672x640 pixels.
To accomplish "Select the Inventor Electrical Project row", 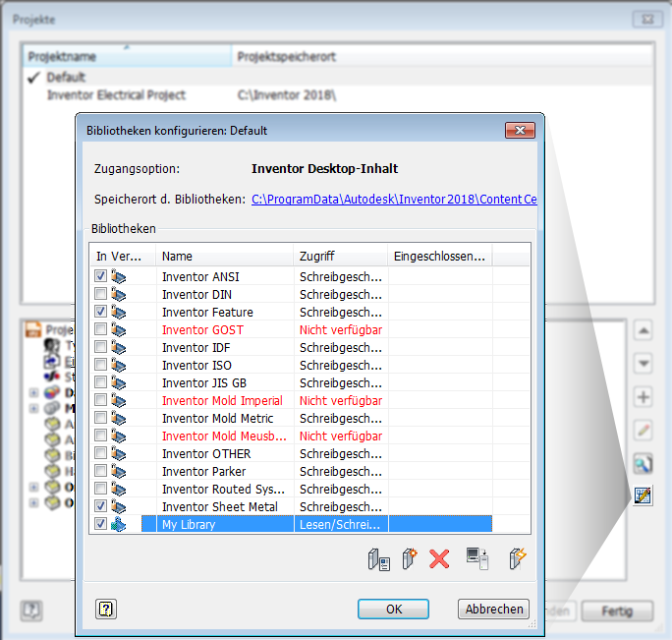I will pyautogui.click(x=339, y=94).
